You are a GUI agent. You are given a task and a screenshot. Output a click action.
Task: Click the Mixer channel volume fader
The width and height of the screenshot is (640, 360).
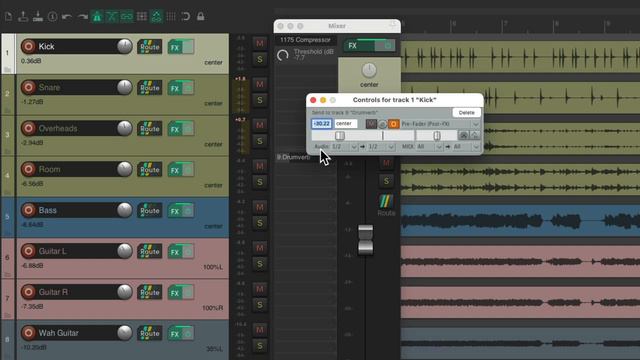click(365, 240)
